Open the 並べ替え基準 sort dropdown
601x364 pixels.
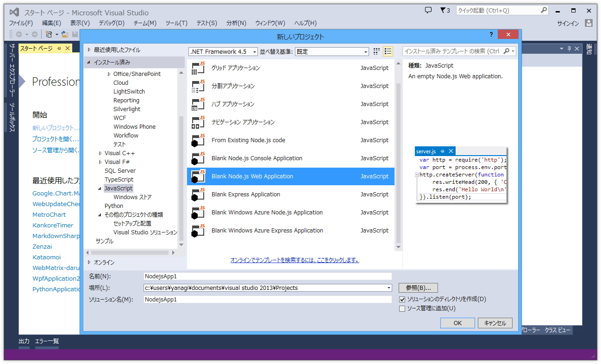(332, 52)
